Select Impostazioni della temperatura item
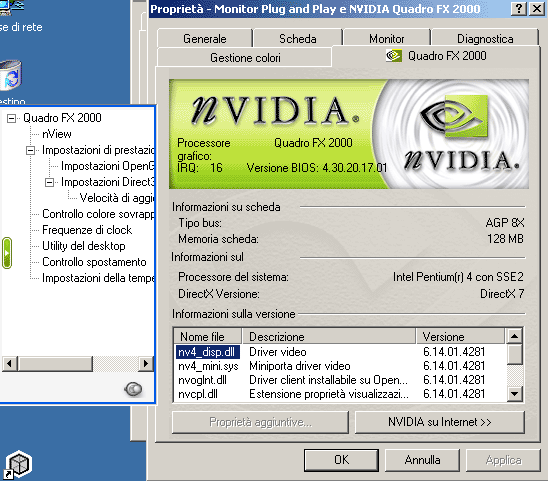 [98, 278]
